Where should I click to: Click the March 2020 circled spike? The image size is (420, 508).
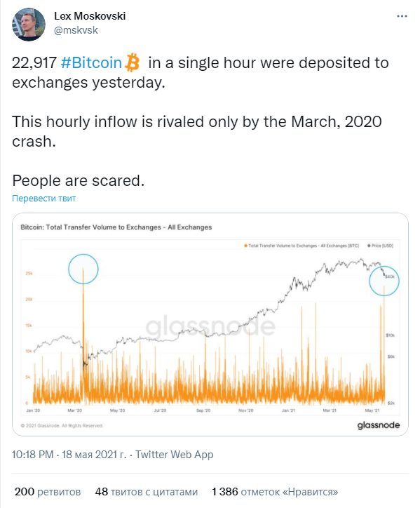coord(83,269)
